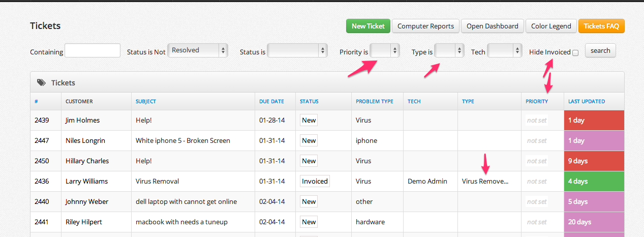Open the orange Tickets FAQ button
644x237 pixels.
601,26
